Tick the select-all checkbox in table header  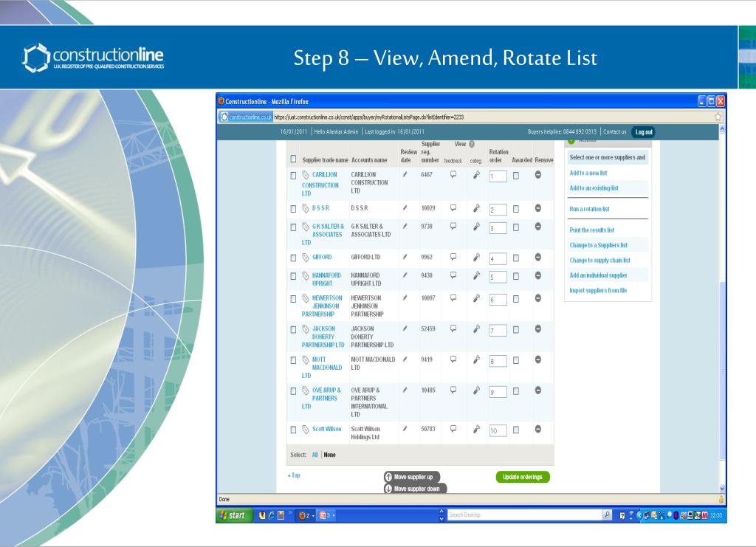[x=293, y=159]
